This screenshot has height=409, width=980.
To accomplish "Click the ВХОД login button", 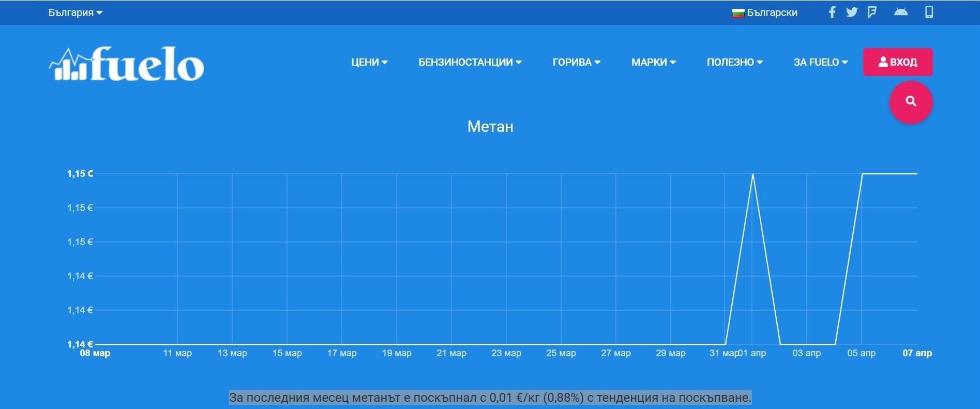I will (898, 62).
